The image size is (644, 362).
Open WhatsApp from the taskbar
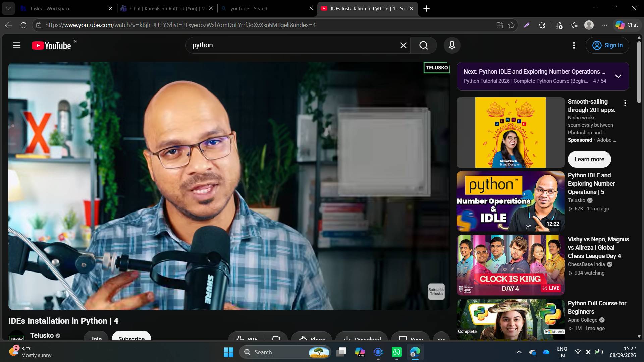[397, 352]
